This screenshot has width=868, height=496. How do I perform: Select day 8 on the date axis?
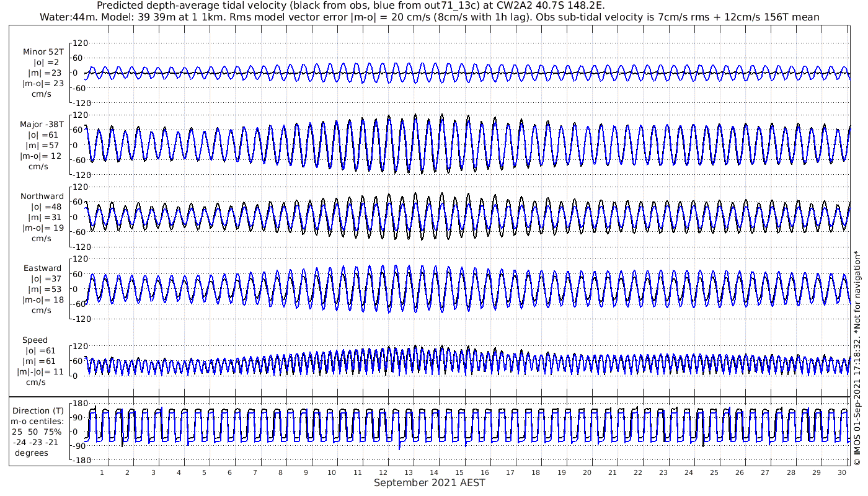(x=280, y=472)
